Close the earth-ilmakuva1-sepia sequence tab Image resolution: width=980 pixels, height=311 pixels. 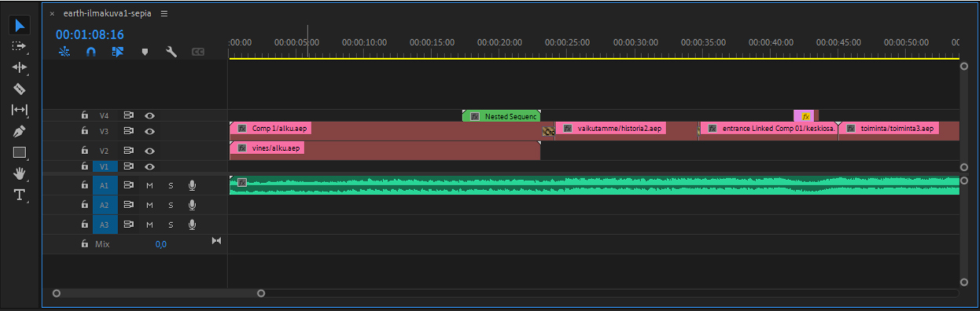[52, 14]
